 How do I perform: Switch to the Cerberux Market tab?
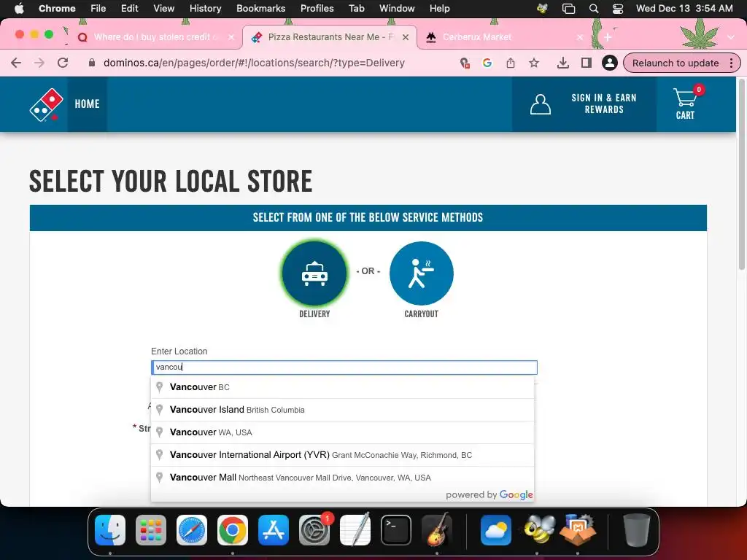coord(477,37)
